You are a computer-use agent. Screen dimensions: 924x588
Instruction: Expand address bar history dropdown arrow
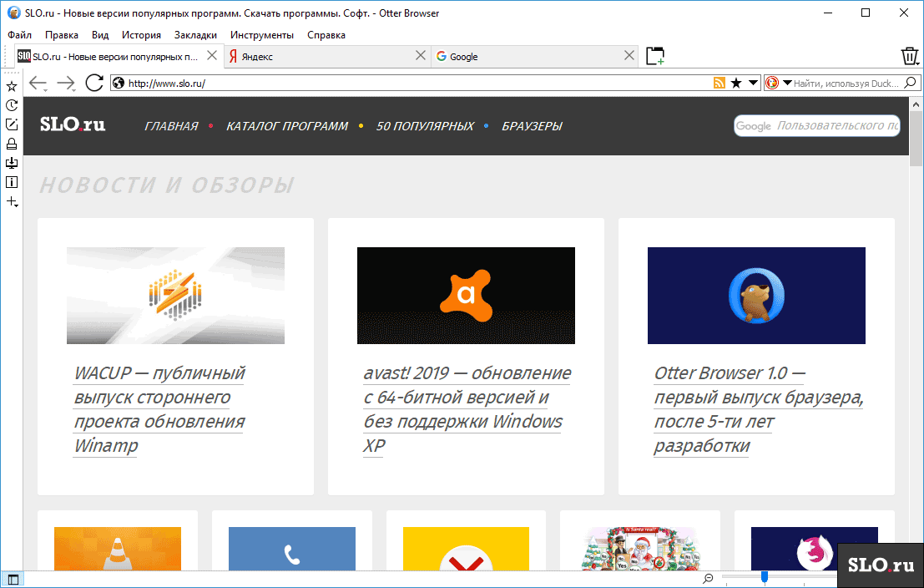(753, 84)
